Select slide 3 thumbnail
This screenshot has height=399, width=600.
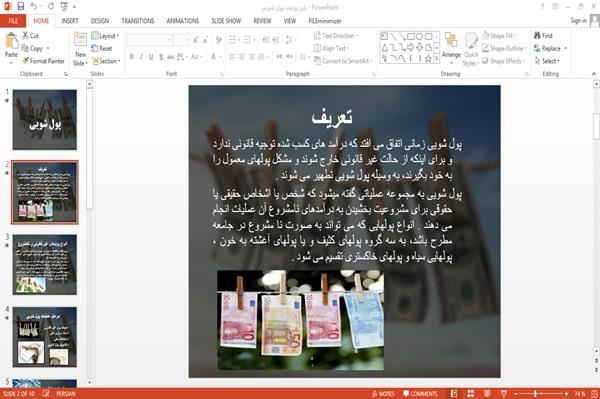tap(45, 265)
